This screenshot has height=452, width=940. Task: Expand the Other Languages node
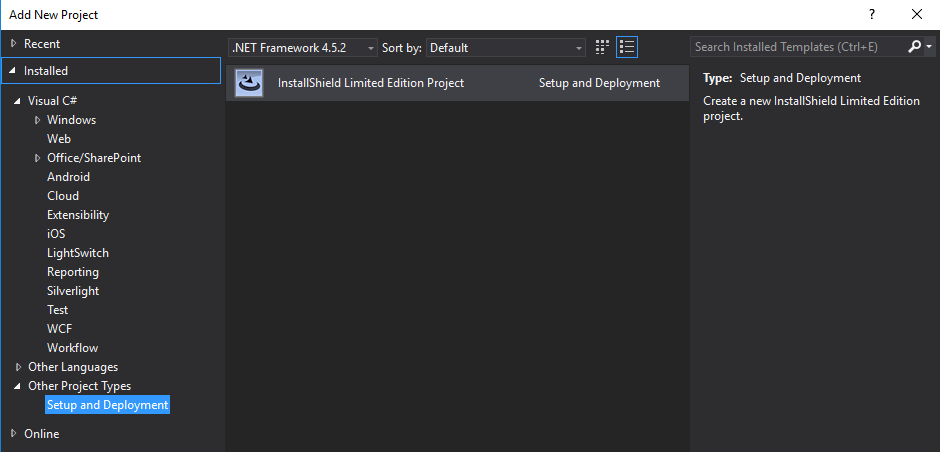point(18,367)
